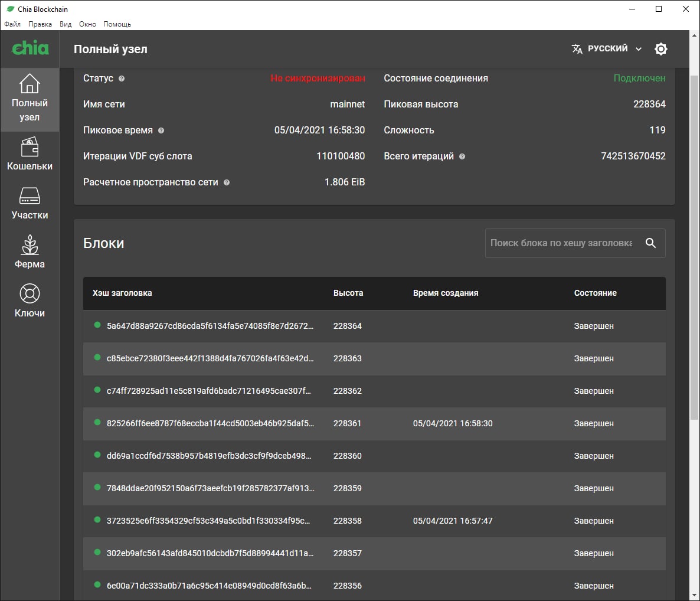The image size is (700, 601).
Task: Click help icon next to Расчетное пространство сети
Action: coord(226,182)
